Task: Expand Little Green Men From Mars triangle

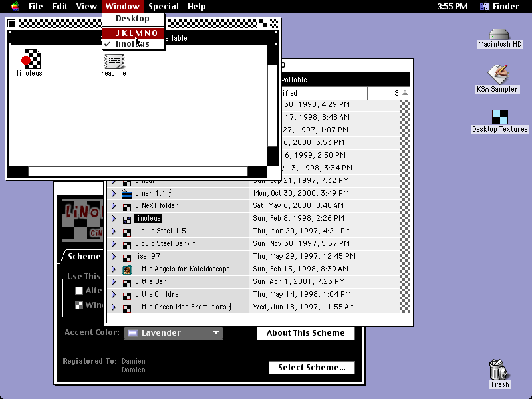Action: coord(114,307)
